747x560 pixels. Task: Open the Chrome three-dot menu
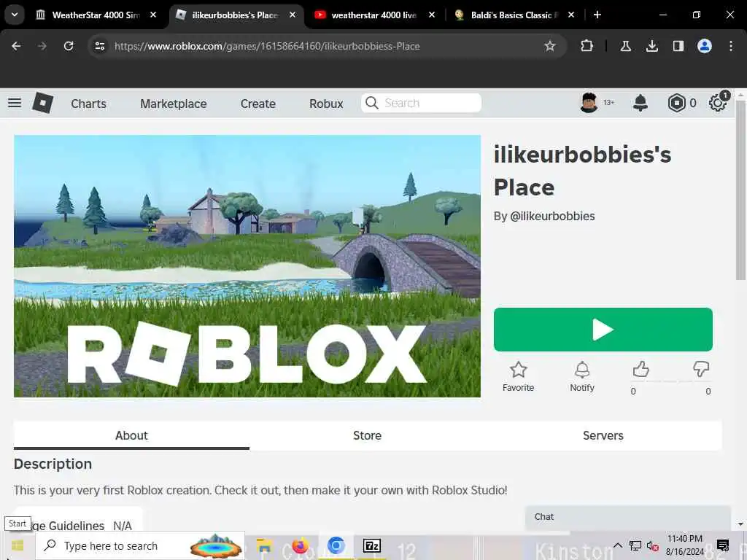click(731, 46)
